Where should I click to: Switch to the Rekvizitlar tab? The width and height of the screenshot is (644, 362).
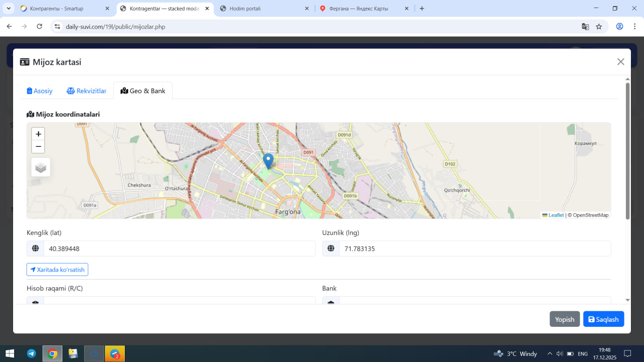(x=87, y=91)
